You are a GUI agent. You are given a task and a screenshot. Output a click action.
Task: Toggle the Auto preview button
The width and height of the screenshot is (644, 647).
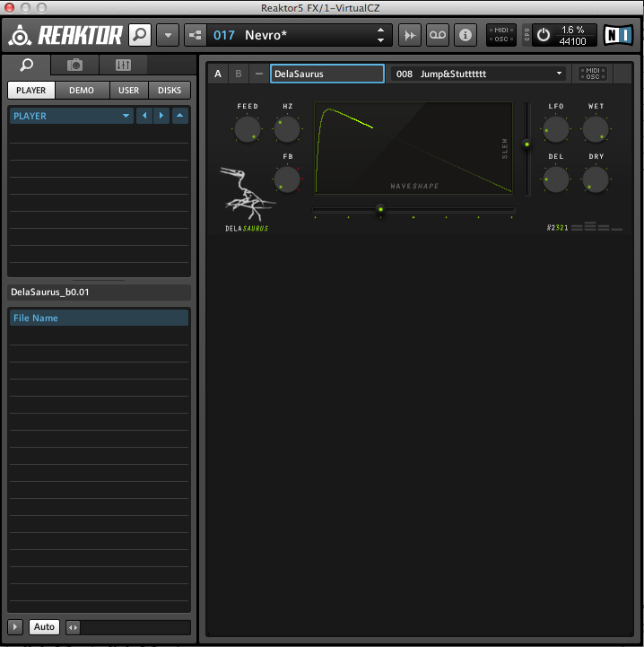(x=44, y=627)
